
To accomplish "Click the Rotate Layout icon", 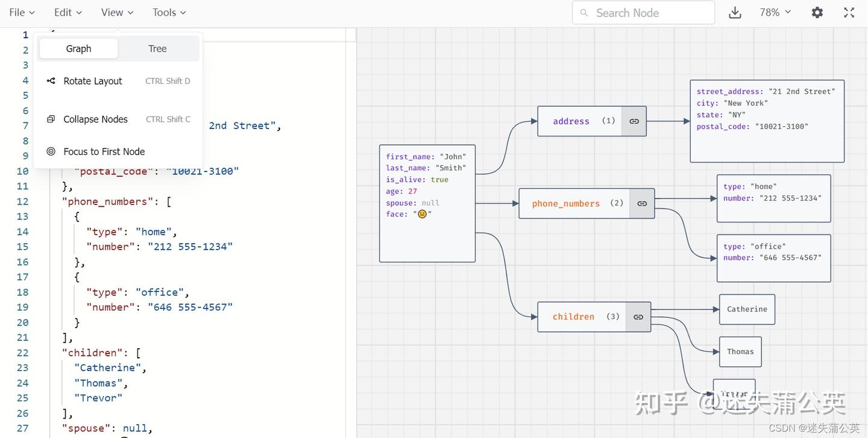I will coord(51,81).
